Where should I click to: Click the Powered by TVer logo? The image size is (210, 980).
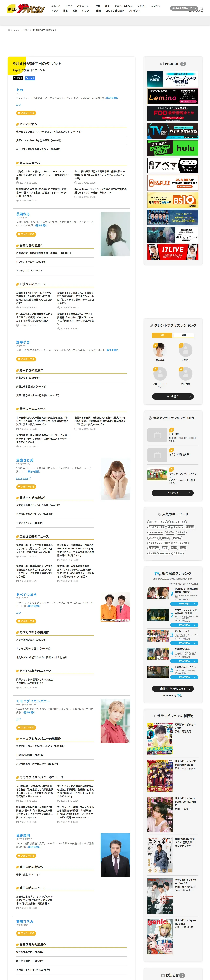click(180, 695)
